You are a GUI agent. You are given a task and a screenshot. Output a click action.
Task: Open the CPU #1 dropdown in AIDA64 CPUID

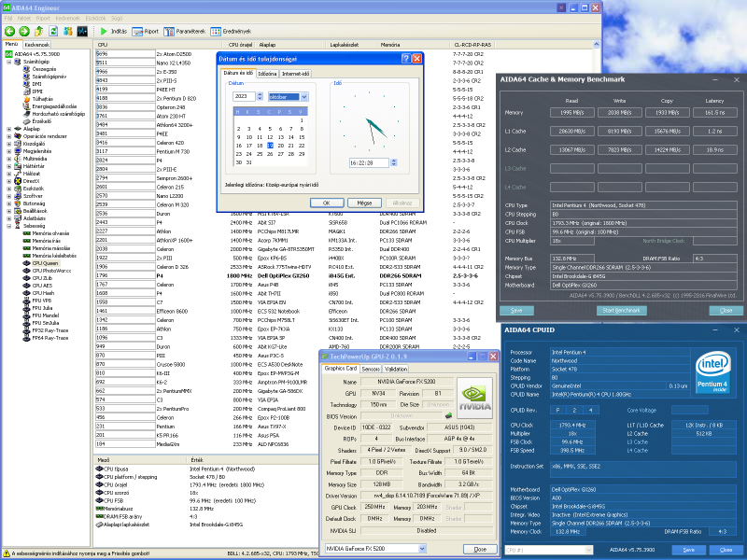[589, 550]
